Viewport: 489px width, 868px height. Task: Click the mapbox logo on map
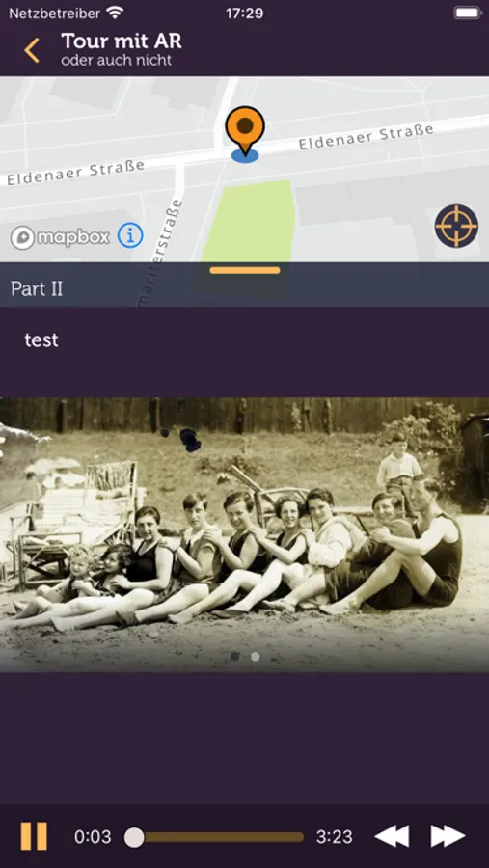click(x=60, y=237)
